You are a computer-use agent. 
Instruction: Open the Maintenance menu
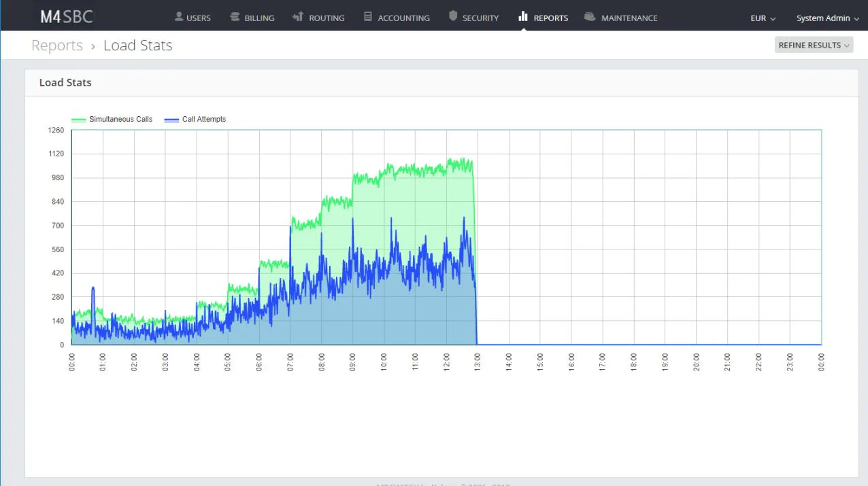tap(620, 17)
